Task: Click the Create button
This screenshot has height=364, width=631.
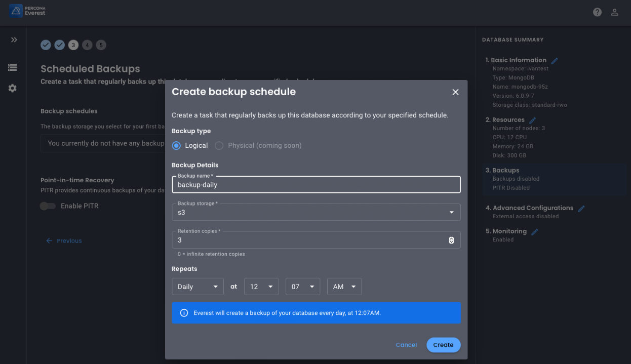Action: click(443, 345)
